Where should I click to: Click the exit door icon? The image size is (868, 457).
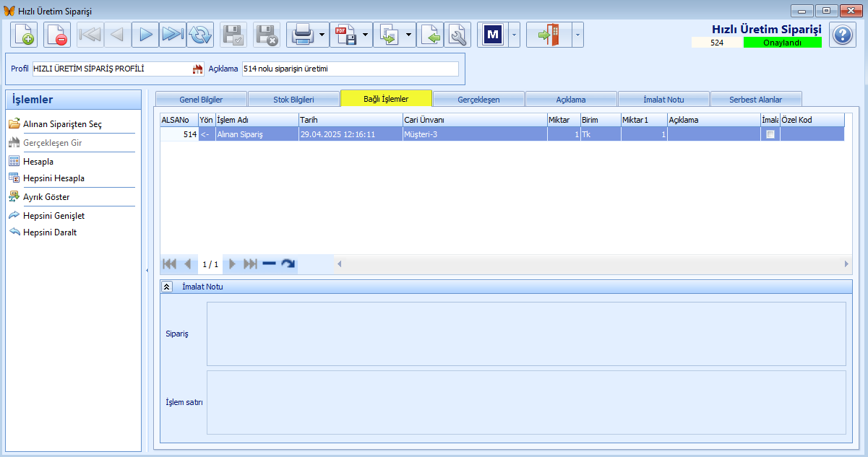(x=549, y=35)
